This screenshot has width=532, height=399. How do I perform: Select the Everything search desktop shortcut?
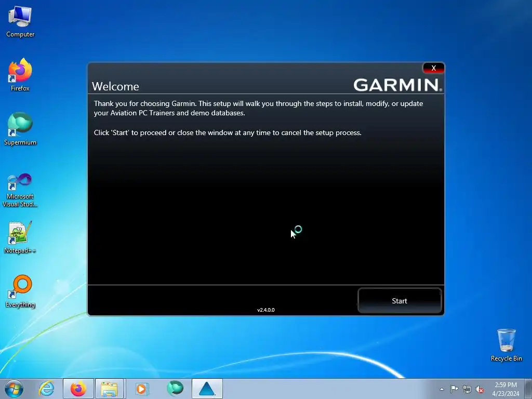20,291
